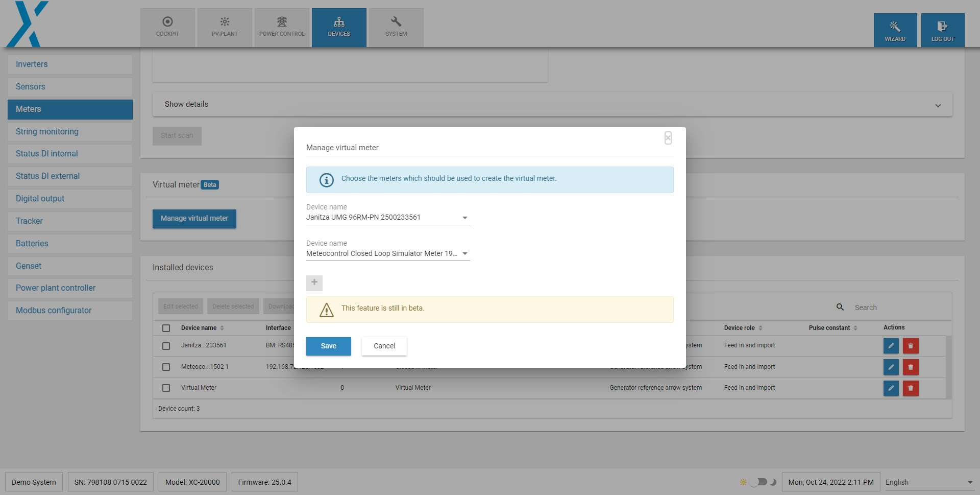Select the Devices tab

tap(339, 28)
